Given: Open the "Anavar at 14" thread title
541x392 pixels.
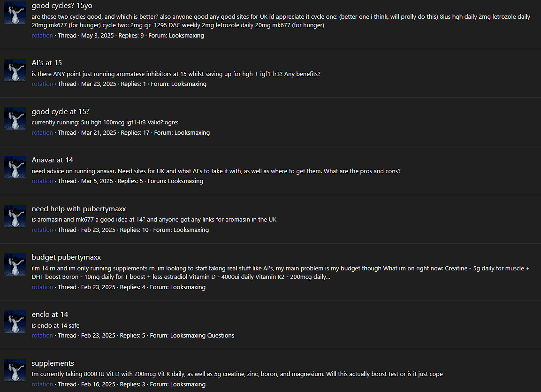Looking at the screenshot, I should coord(53,160).
